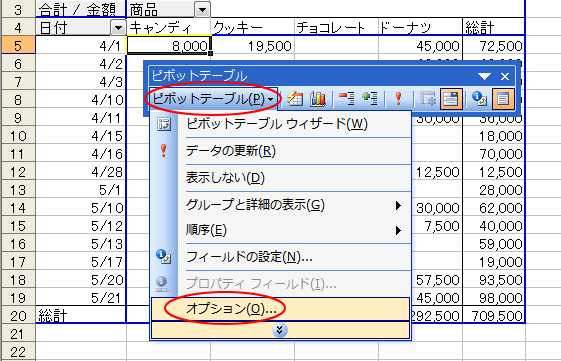Click the Include Hidden Items in Totals icon
Image resolution: width=561 pixels, height=361 pixels.
[x=428, y=98]
